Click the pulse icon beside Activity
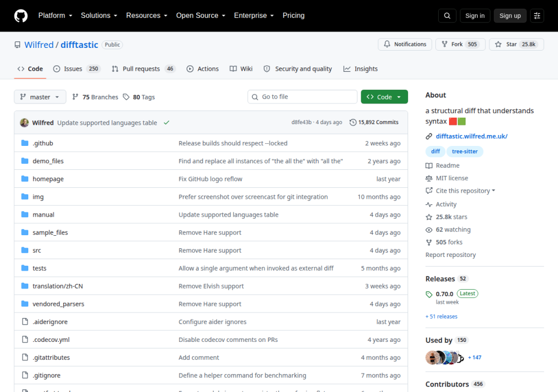Viewport: 558px width, 392px height. (429, 205)
